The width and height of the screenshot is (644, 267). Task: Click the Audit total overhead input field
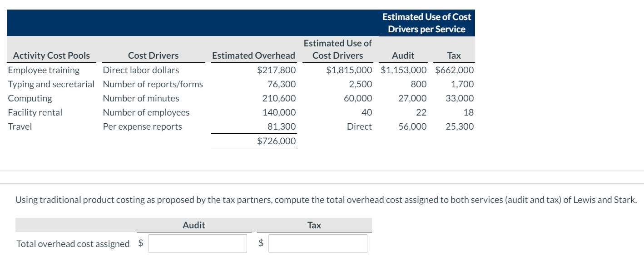(x=198, y=243)
